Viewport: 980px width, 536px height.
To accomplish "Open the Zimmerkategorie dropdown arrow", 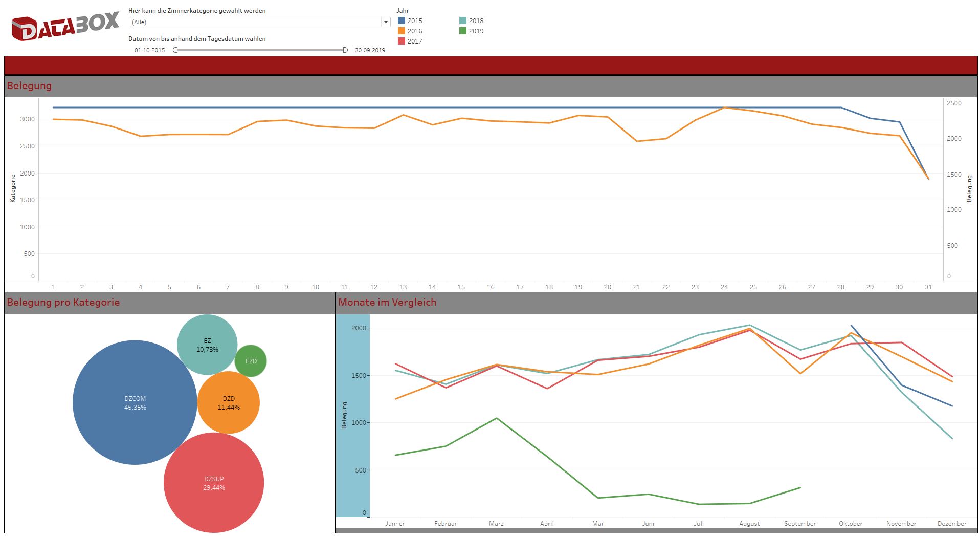I will 386,22.
